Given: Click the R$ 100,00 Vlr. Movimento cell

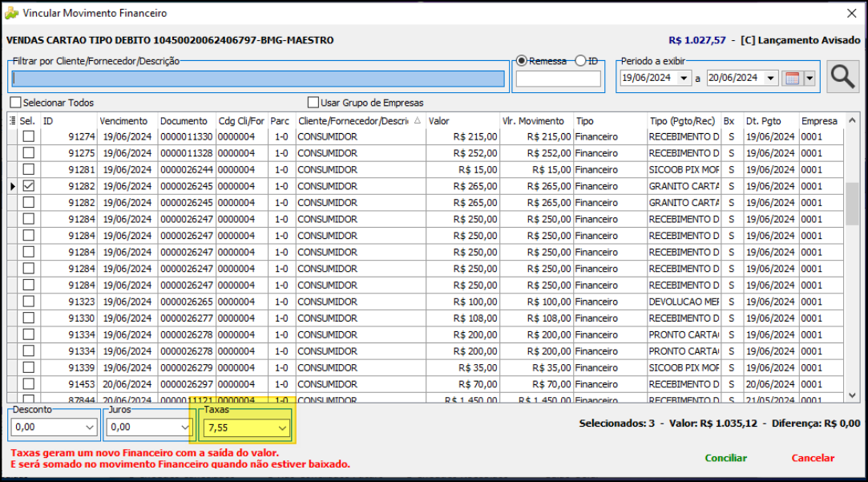Looking at the screenshot, I should pyautogui.click(x=536, y=302).
